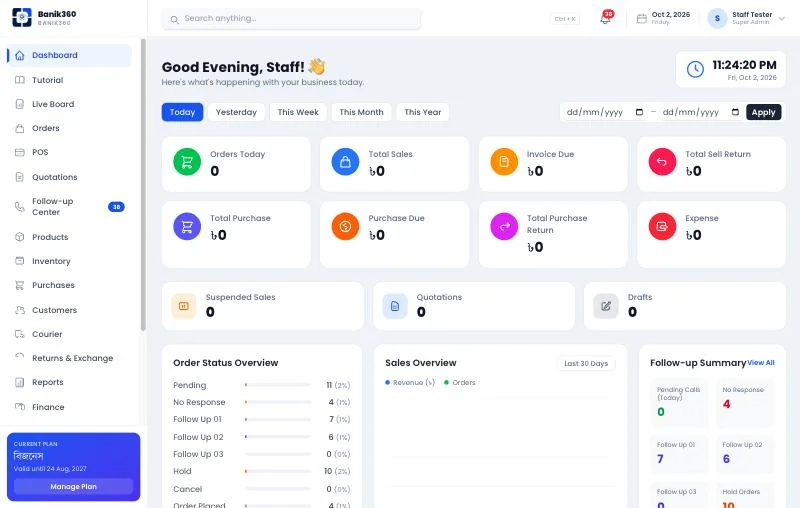
Task: Open Dashboard in the sidebar menu
Action: (69, 55)
